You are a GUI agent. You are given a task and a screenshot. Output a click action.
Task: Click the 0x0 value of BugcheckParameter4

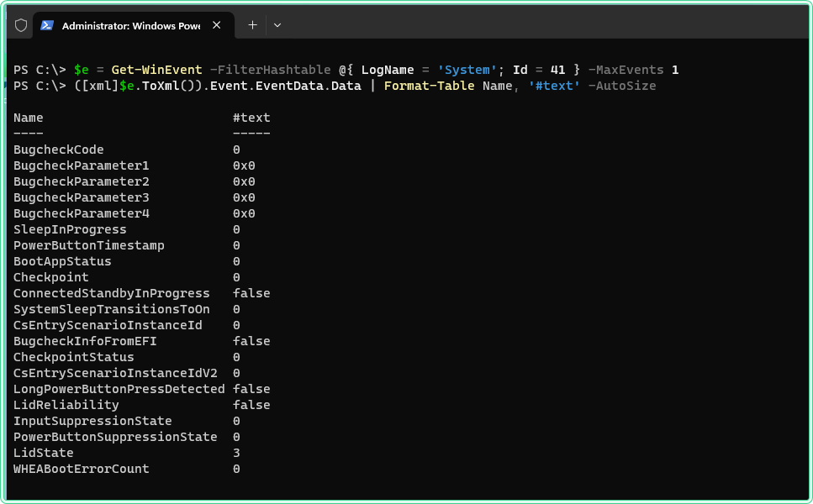pos(244,213)
